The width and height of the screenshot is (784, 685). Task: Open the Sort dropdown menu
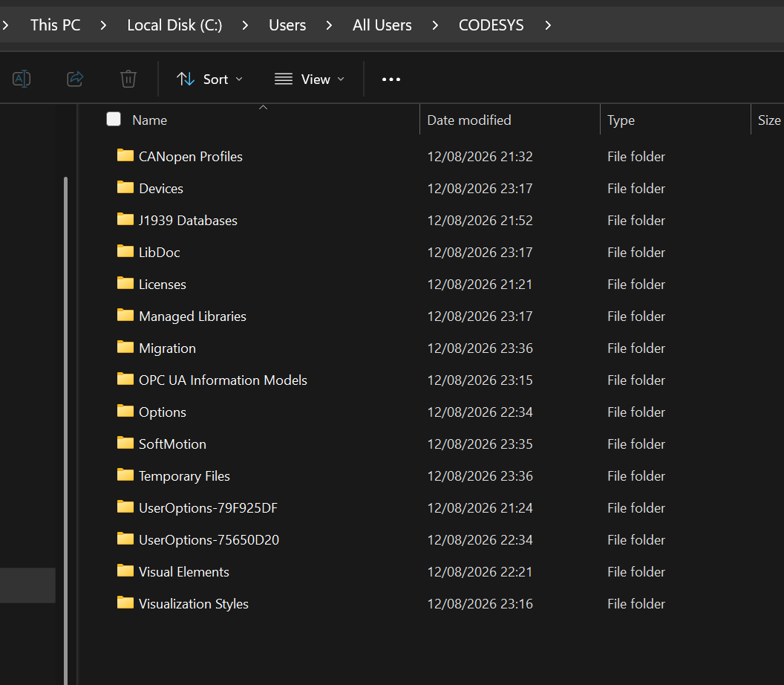pyautogui.click(x=209, y=79)
